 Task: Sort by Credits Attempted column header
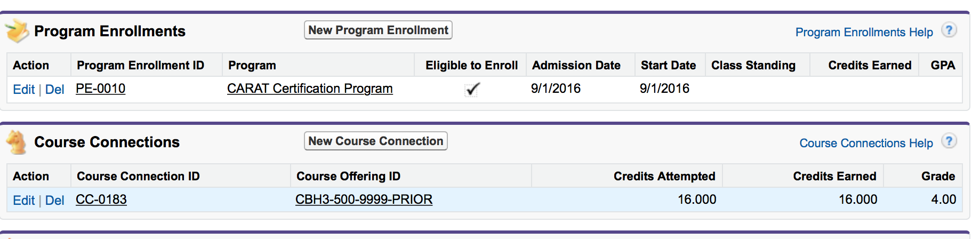tap(664, 177)
